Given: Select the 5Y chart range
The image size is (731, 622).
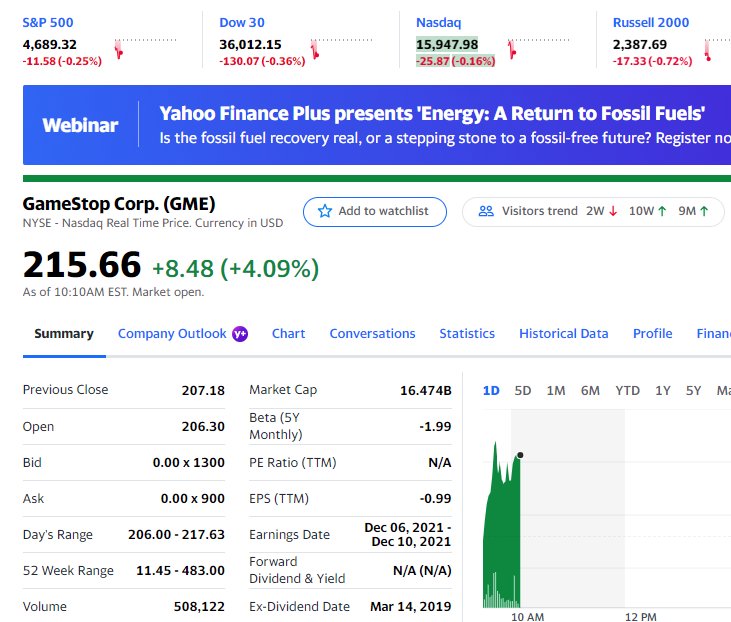Looking at the screenshot, I should click(693, 391).
